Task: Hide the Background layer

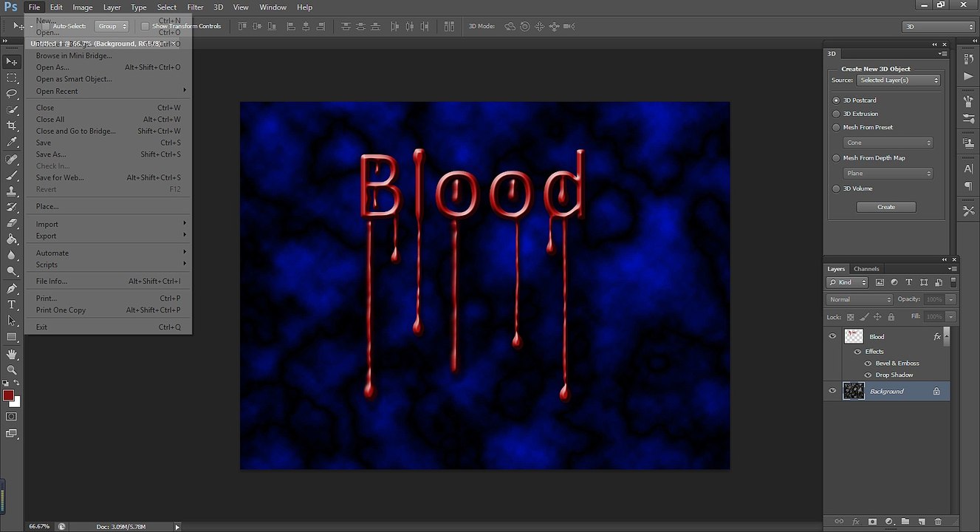Action: [x=832, y=391]
